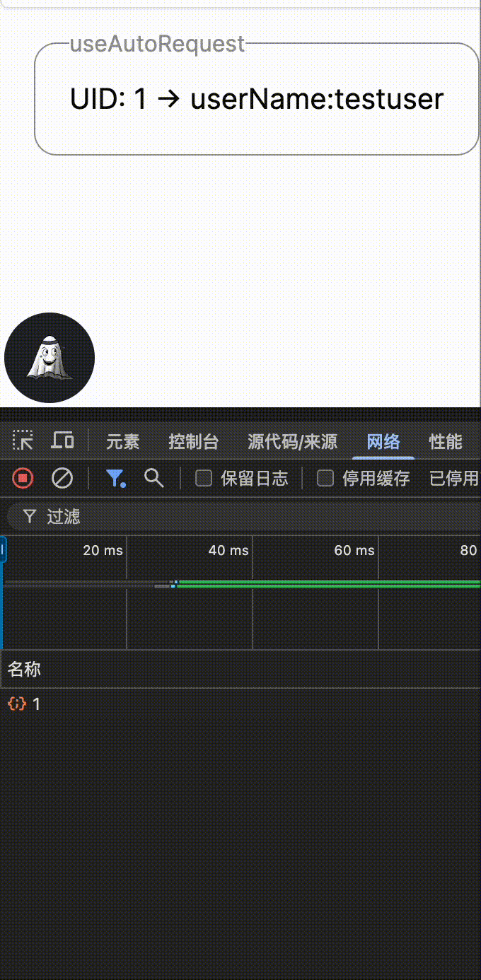Click the JSON icon of request 1

pos(17,704)
